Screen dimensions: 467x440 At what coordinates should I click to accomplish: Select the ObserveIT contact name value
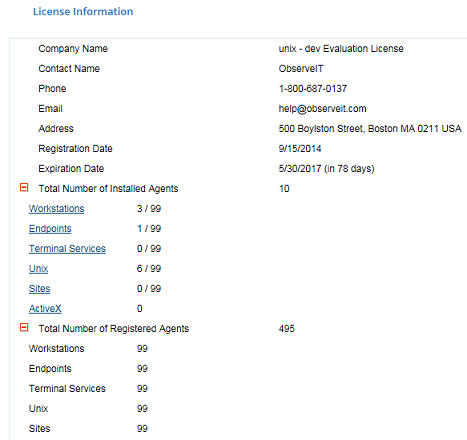pos(301,69)
